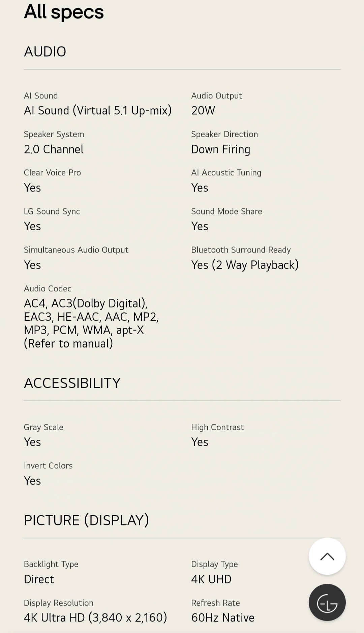Click the LG Sound Sync label

point(52,211)
